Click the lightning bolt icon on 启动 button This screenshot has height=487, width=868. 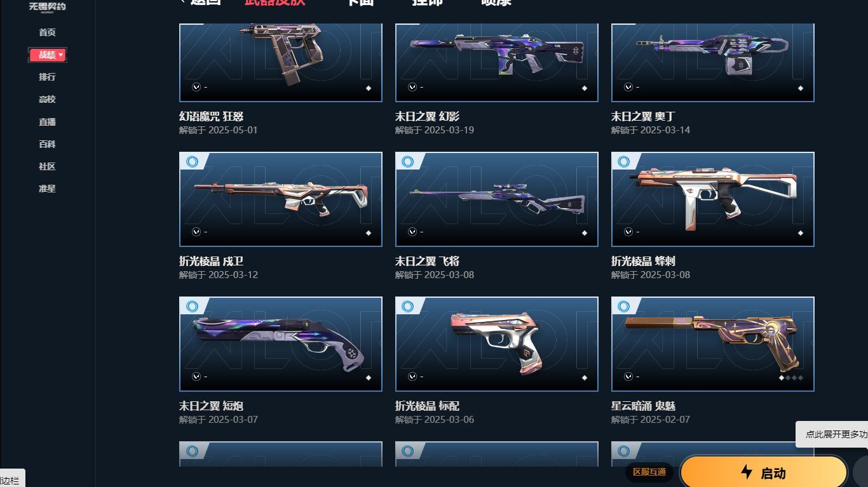[x=747, y=472]
